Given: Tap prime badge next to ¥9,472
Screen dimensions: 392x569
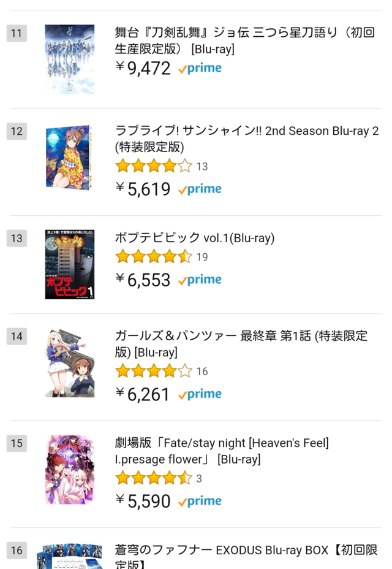Looking at the screenshot, I should [x=200, y=68].
